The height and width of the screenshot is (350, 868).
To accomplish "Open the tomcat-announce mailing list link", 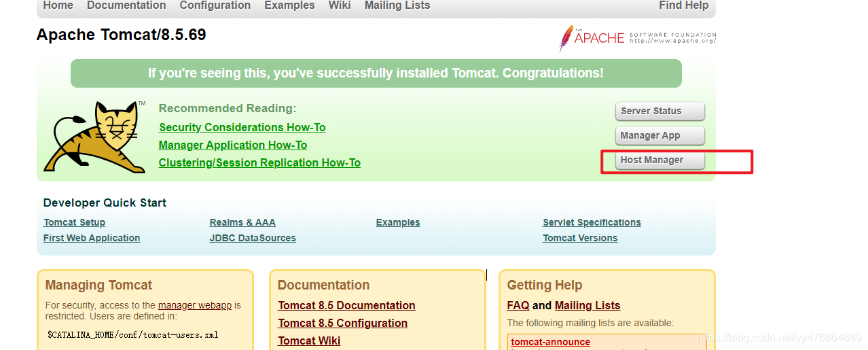I will pos(551,342).
